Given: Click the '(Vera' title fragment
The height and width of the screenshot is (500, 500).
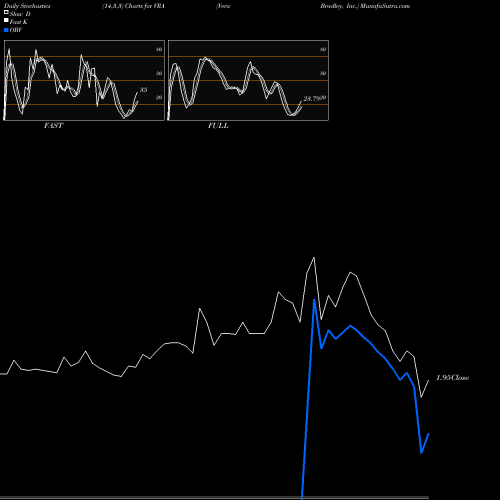Looking at the screenshot, I should coord(223,6).
